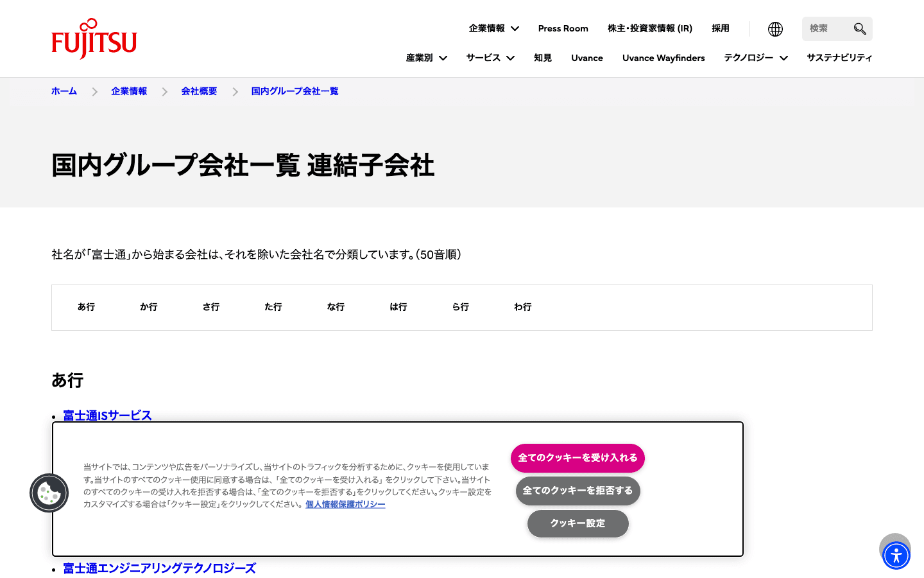
Task: Click 全てのクッキーを拒否する button
Action: [x=577, y=491]
